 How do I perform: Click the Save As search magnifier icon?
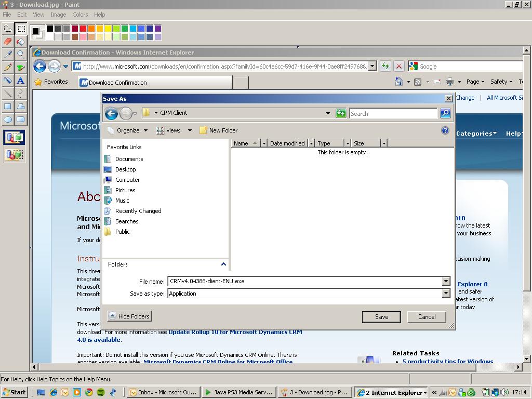pos(445,113)
